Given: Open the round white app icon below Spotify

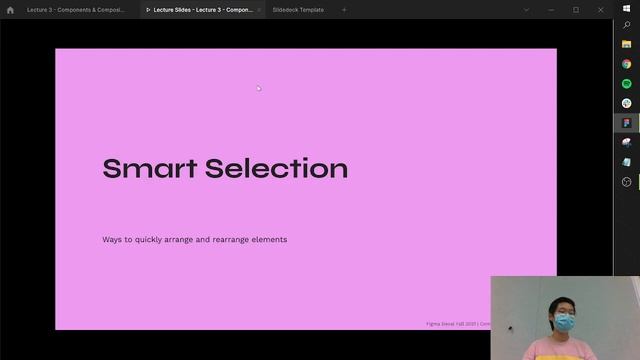Looking at the screenshot, I should tap(627, 103).
